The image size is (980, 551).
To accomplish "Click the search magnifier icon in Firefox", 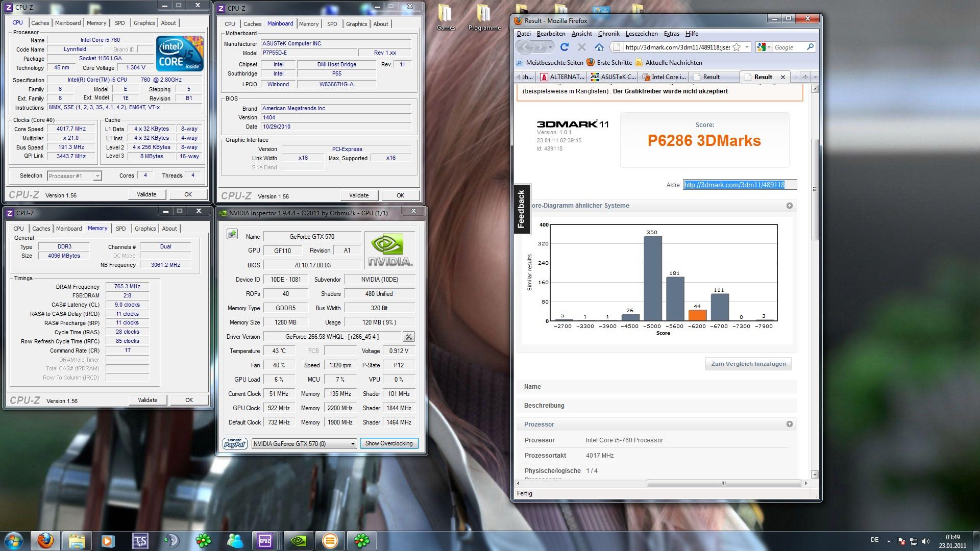I will tap(810, 47).
